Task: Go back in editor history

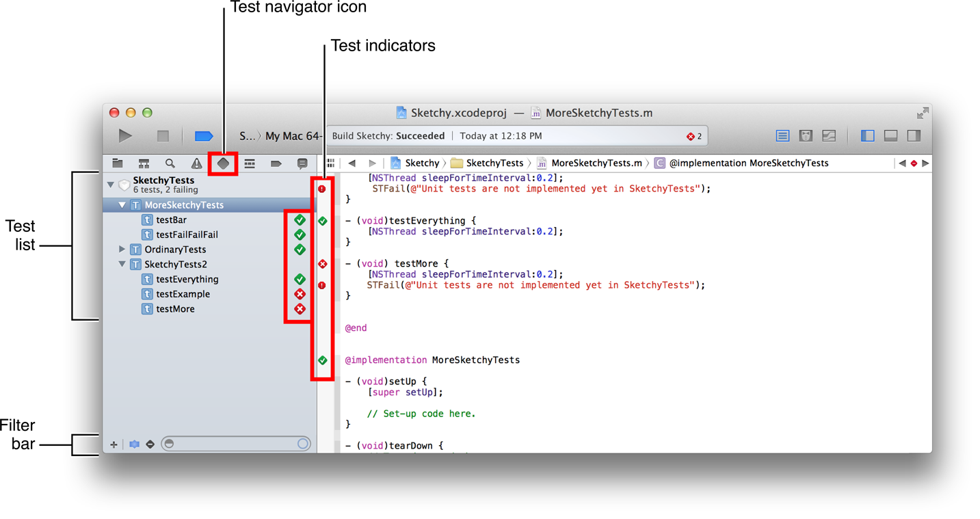Action: [352, 163]
